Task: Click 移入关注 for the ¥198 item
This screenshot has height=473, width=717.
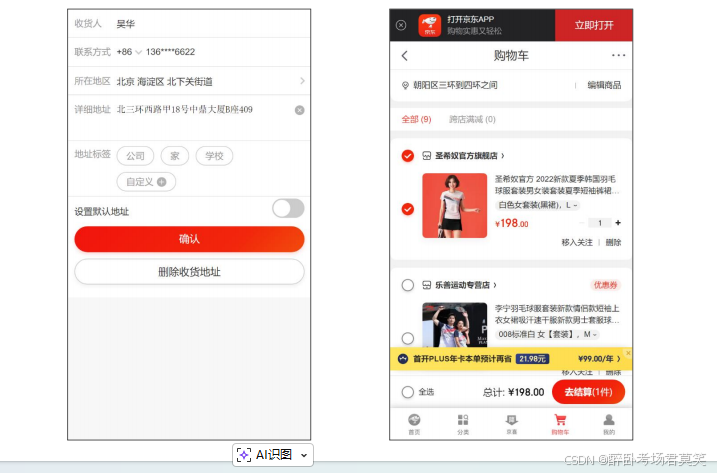Action: (577, 242)
